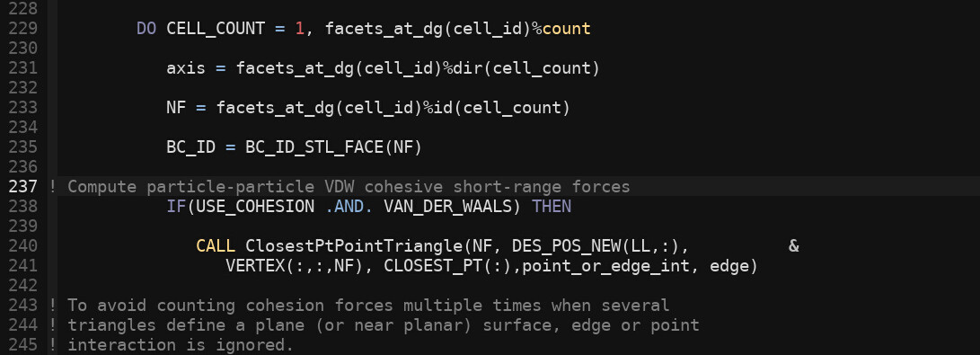Viewport: 980px width, 355px height.
Task: Click line number 229 in gutter
Action: [23, 29]
